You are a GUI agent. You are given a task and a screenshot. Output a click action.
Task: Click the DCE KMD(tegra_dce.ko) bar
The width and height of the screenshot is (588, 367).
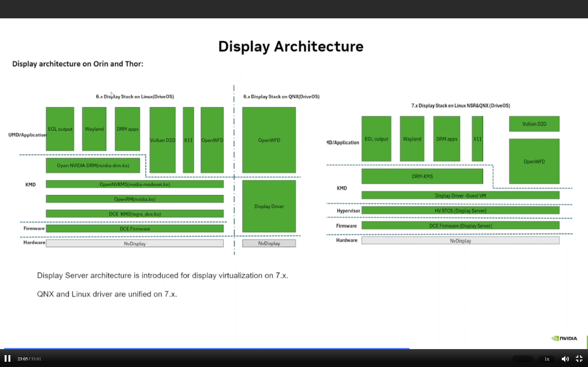click(135, 214)
